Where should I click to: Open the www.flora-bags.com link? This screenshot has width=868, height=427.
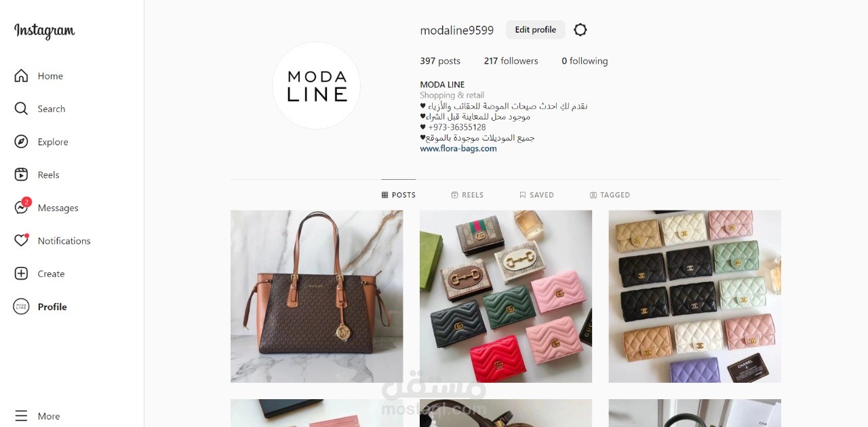click(x=458, y=149)
